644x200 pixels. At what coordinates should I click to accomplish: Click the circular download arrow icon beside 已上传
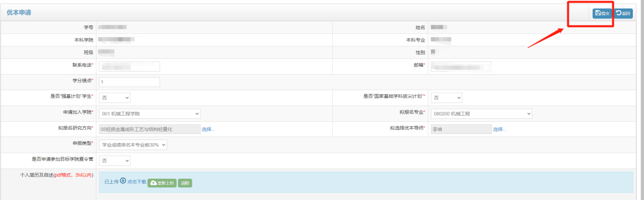123,181
